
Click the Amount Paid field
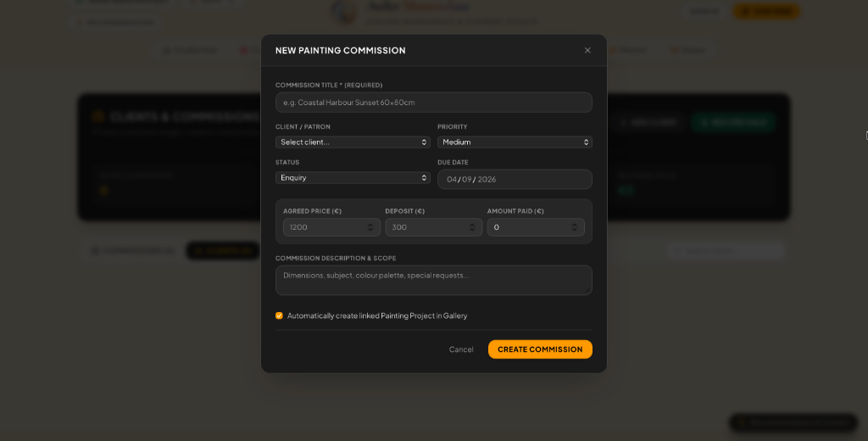[x=536, y=227]
